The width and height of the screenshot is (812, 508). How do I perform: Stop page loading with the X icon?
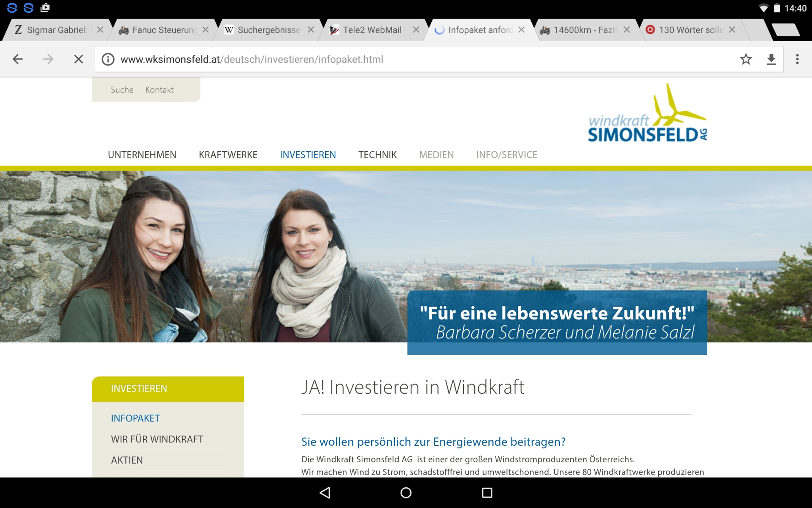tap(79, 60)
